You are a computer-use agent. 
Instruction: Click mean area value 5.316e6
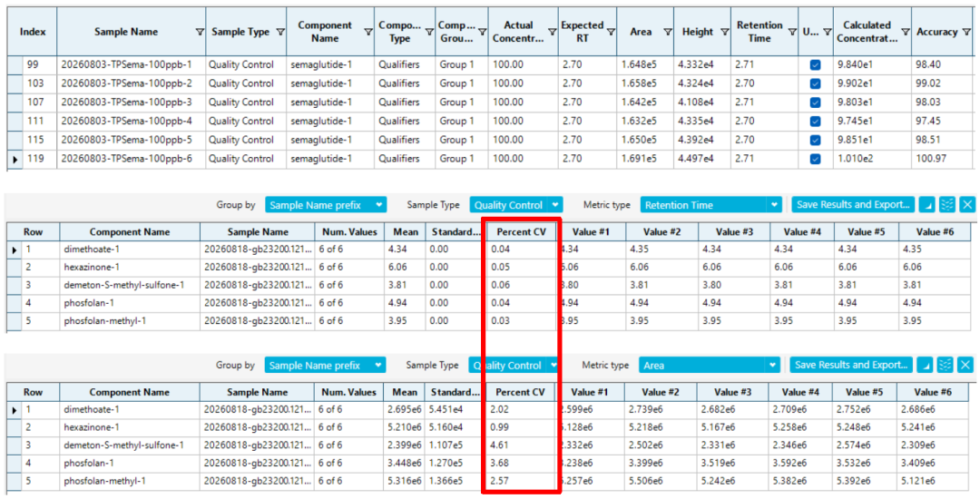point(405,482)
